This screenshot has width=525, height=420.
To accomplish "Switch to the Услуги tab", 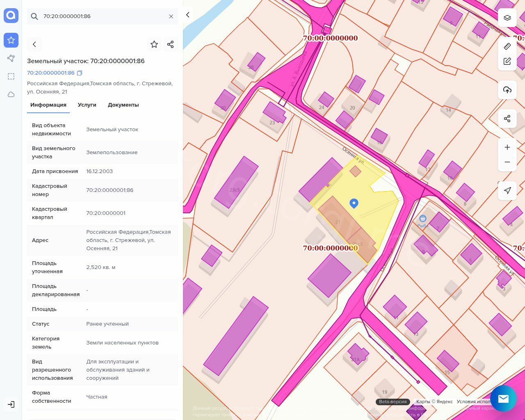I will point(87,105).
